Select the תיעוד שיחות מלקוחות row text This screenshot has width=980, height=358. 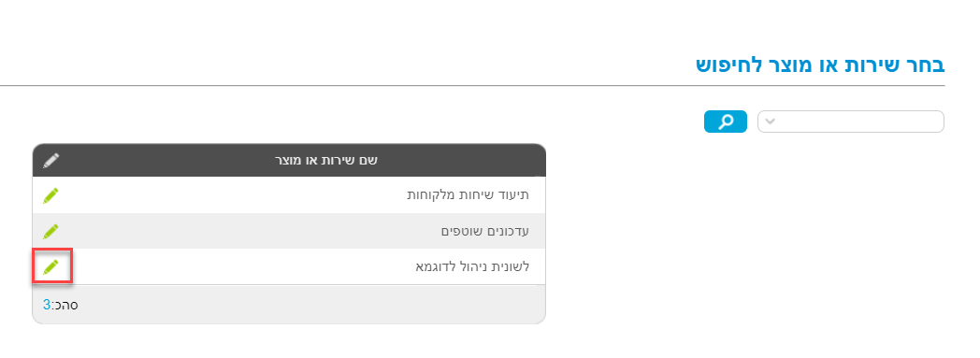[468, 195]
